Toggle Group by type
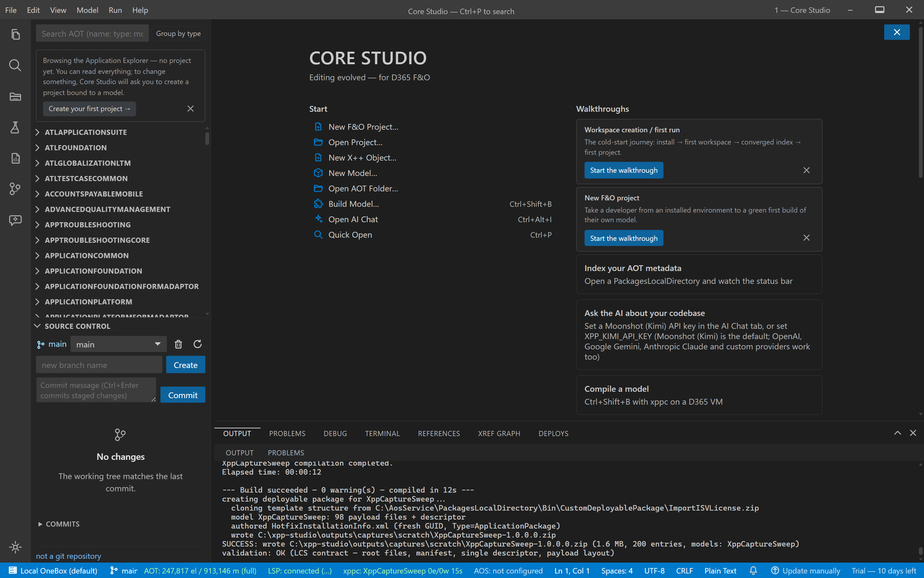 pos(178,34)
